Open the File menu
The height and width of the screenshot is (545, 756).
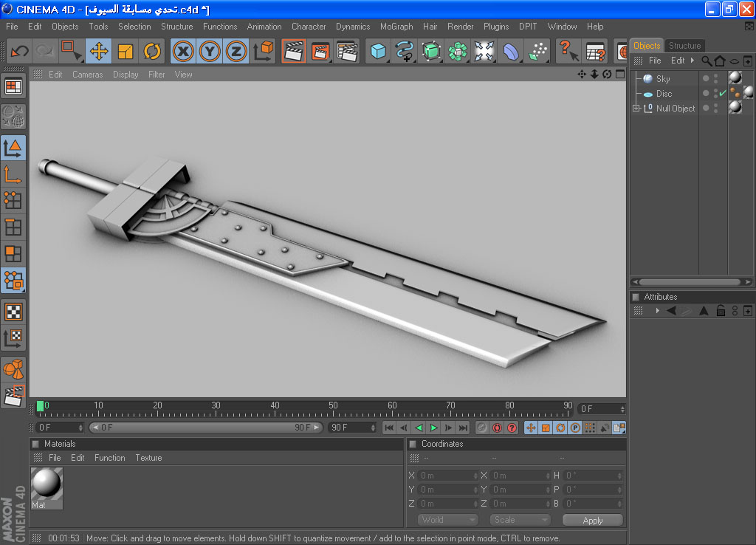12,27
